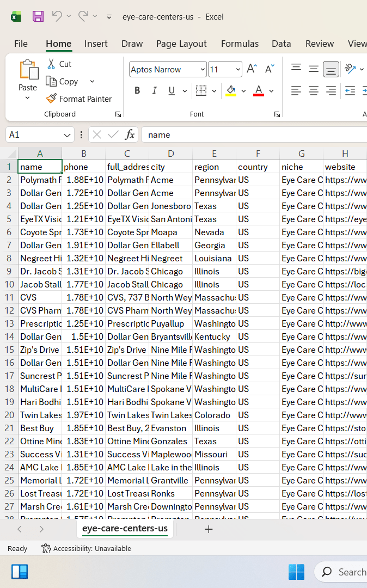Open the Review tab

(x=320, y=44)
